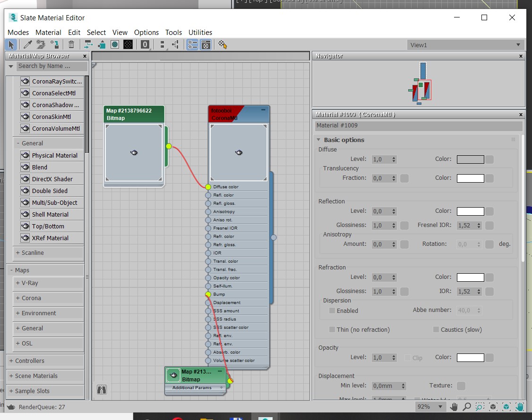Activate the Pan tool hand icon

454,406
